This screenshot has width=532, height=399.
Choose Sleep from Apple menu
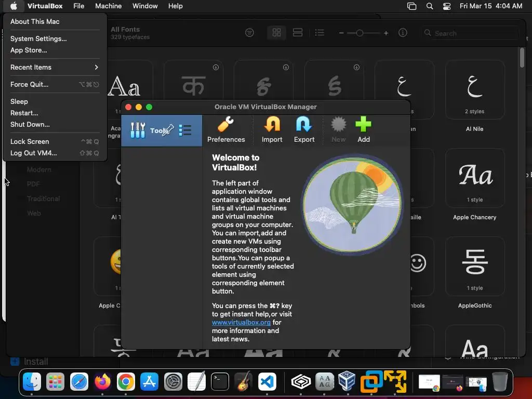(x=55, y=101)
